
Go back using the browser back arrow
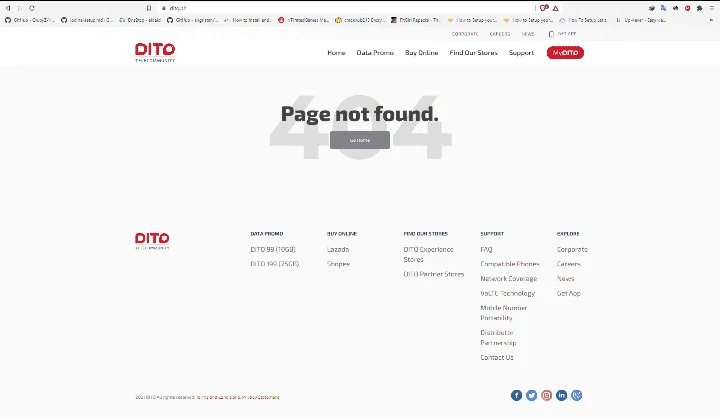(8, 8)
